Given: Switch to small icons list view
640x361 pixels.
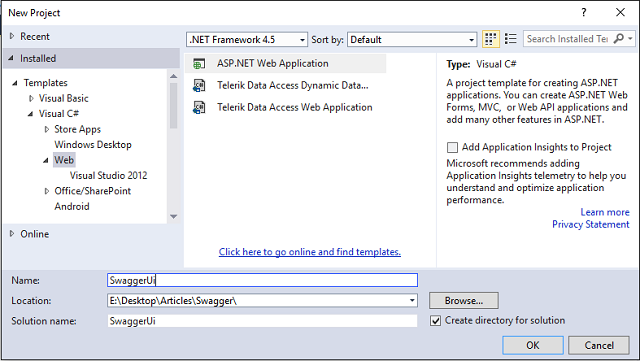Looking at the screenshot, I should point(511,39).
